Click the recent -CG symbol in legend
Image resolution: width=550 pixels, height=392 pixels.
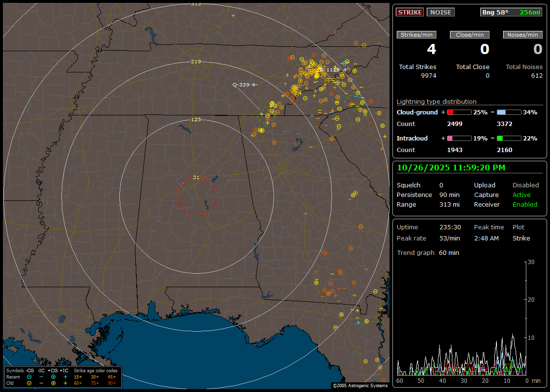pos(29,377)
